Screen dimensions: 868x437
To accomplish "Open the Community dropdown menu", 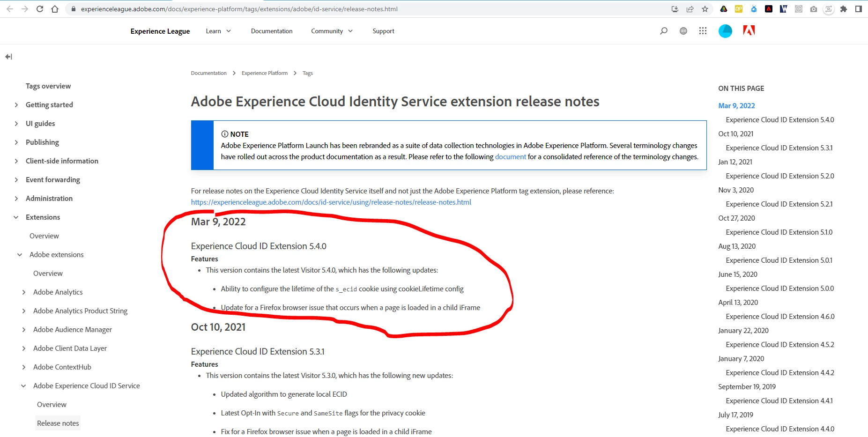I will pyautogui.click(x=332, y=31).
